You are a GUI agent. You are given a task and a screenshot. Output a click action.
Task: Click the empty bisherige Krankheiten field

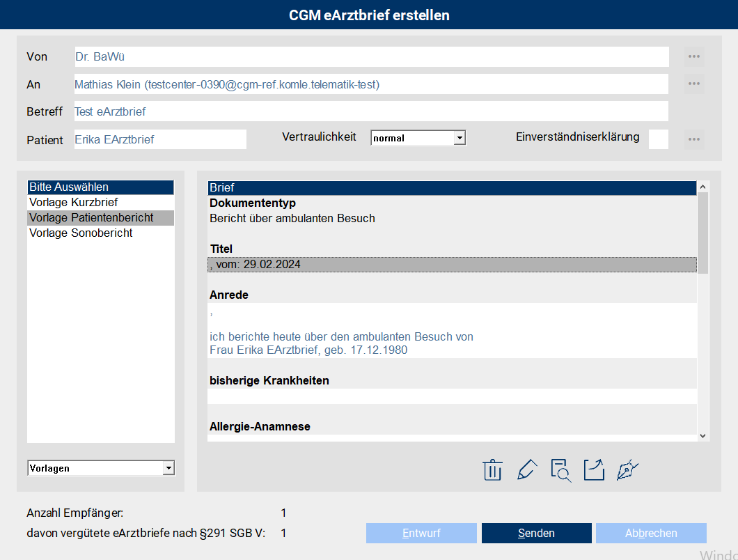coord(452,396)
